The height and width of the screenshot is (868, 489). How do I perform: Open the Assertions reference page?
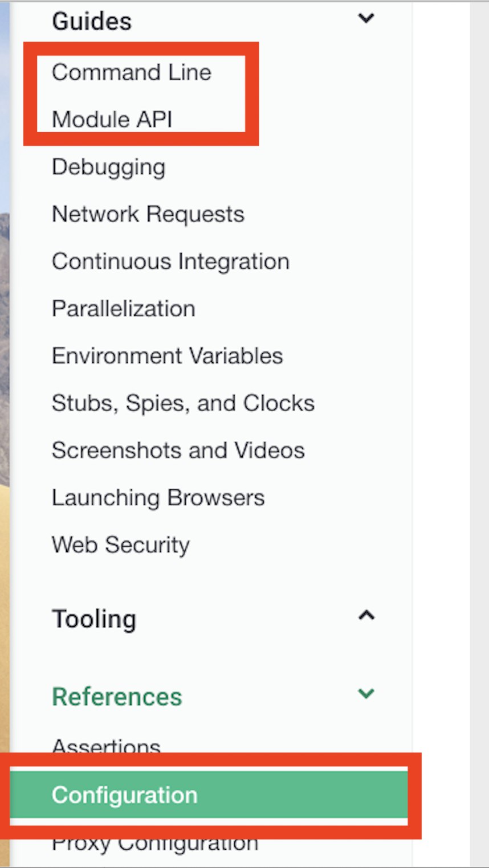click(x=107, y=744)
